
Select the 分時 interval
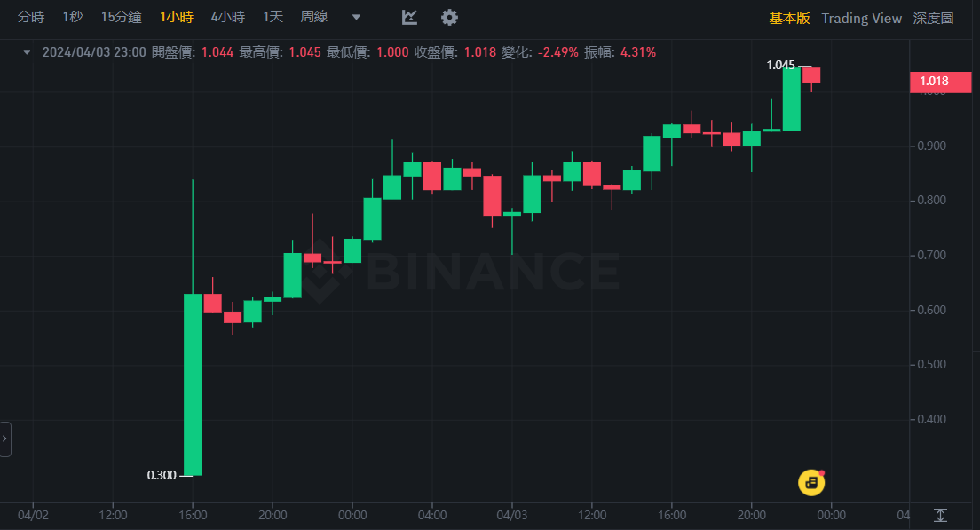pyautogui.click(x=31, y=18)
